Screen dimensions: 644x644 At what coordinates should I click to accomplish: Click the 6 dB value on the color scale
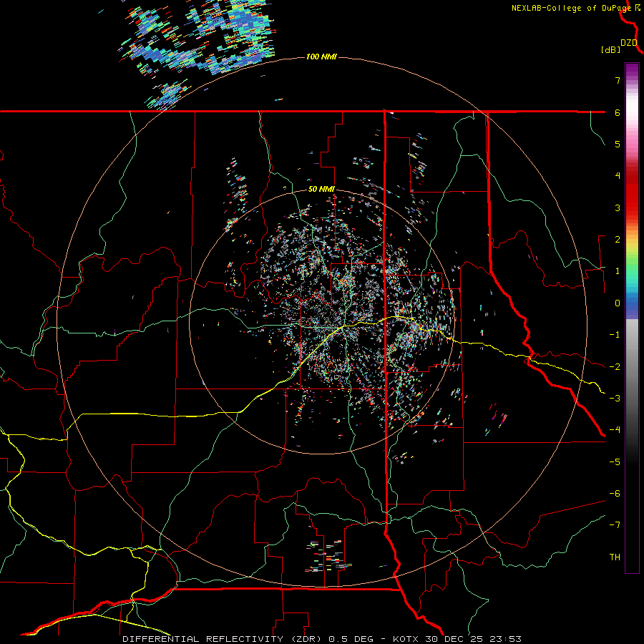point(618,112)
